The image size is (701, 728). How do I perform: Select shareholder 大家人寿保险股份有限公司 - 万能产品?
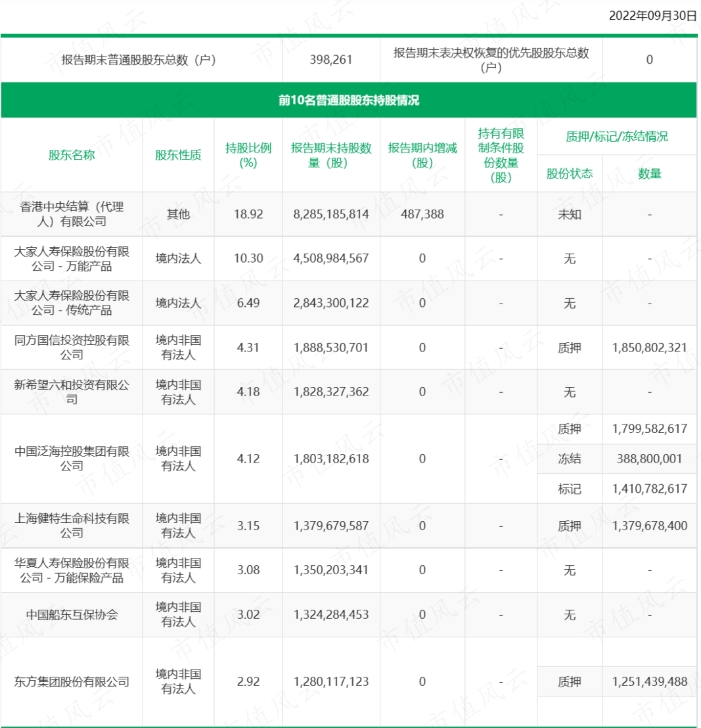click(72, 259)
